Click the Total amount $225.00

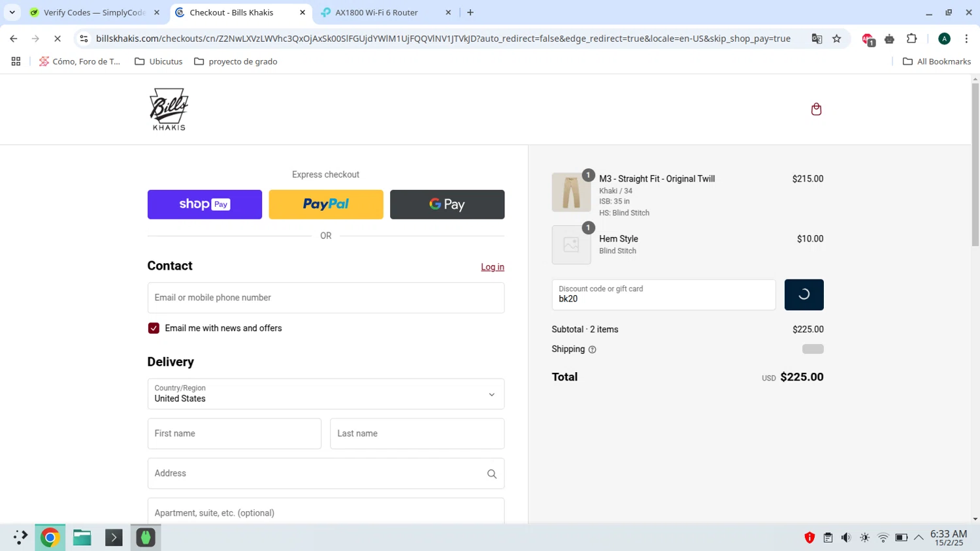(802, 377)
